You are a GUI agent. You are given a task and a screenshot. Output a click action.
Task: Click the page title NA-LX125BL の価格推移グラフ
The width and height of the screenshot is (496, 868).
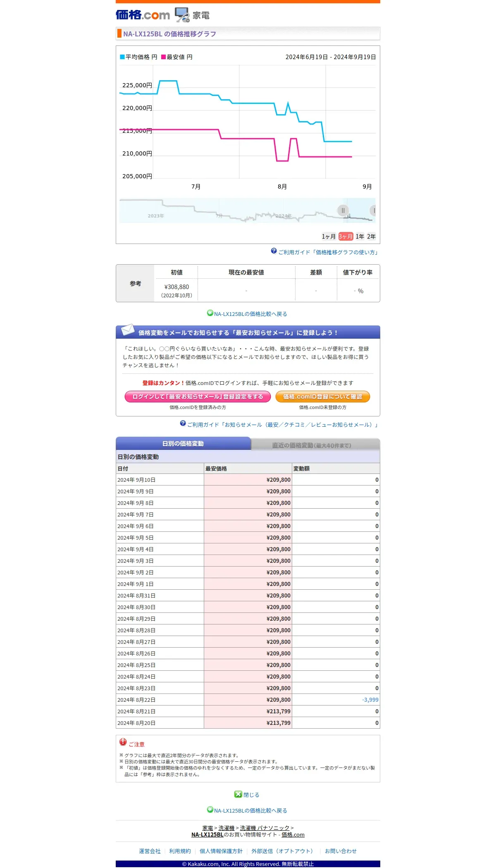point(169,34)
